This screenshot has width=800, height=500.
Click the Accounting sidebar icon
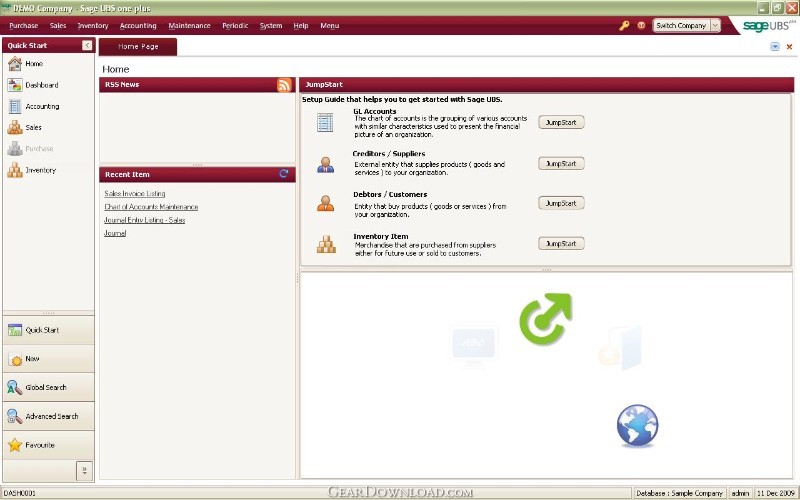[x=15, y=106]
